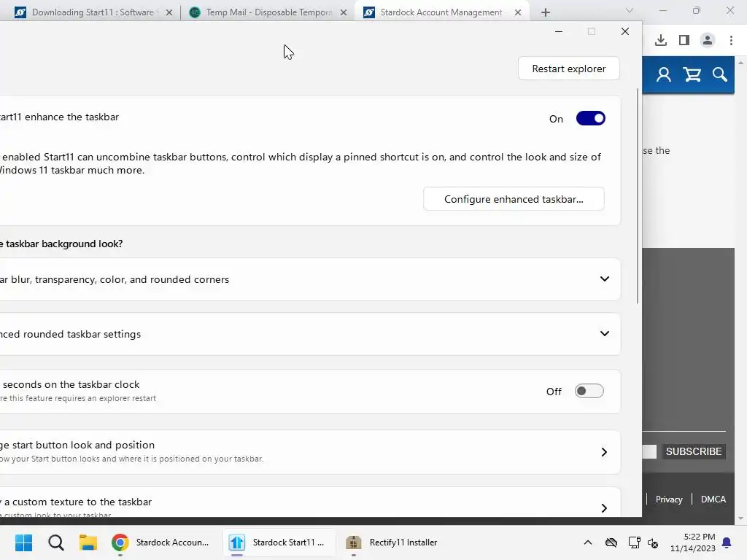The width and height of the screenshot is (747, 560).
Task: Switch to Chrome Stardock Account taskbar button
Action: (161, 542)
